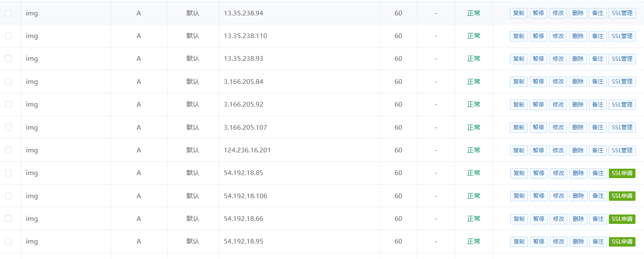644x259 pixels.
Task: Click 复制 for record 13.35.238.94
Action: pyautogui.click(x=519, y=13)
